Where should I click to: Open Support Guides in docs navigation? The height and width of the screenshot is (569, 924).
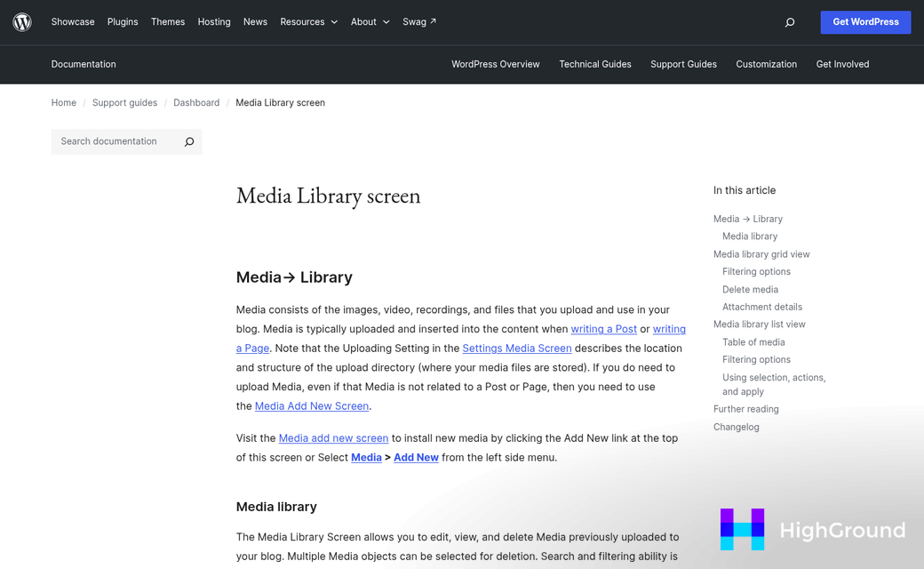point(683,64)
